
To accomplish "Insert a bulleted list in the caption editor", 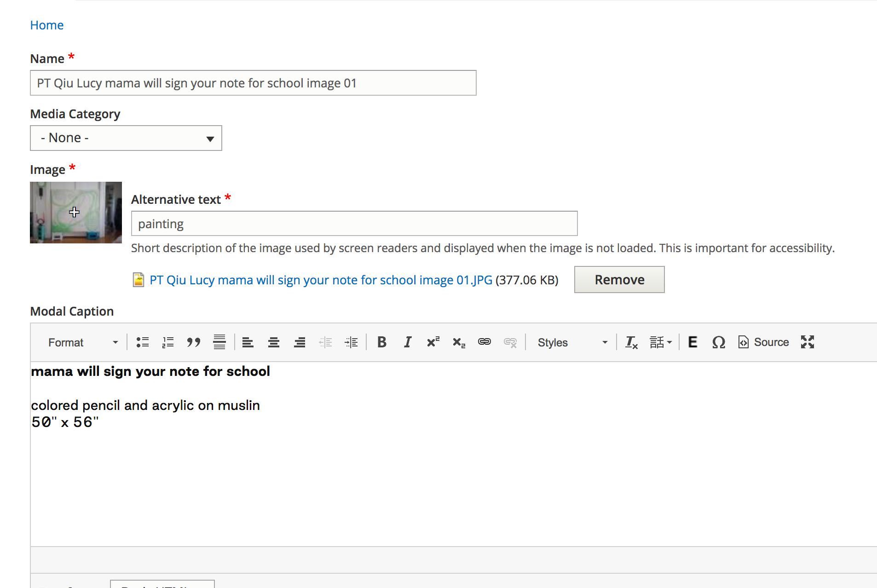I will tap(143, 342).
